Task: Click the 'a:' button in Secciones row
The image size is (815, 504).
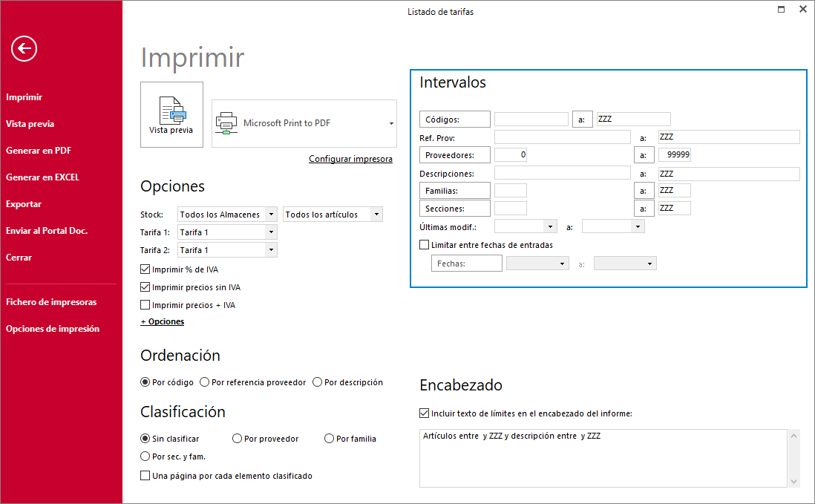Action: click(x=644, y=209)
